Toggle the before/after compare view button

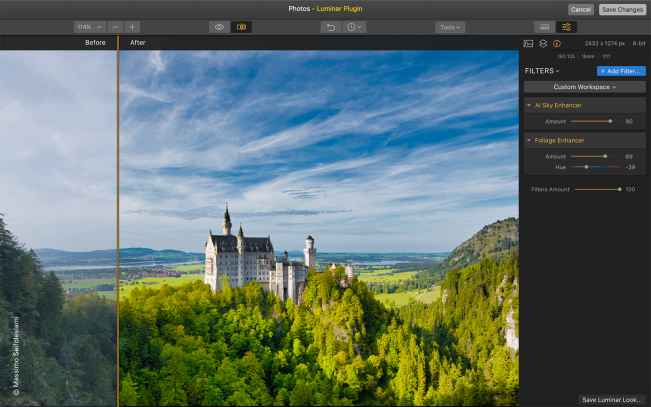241,27
